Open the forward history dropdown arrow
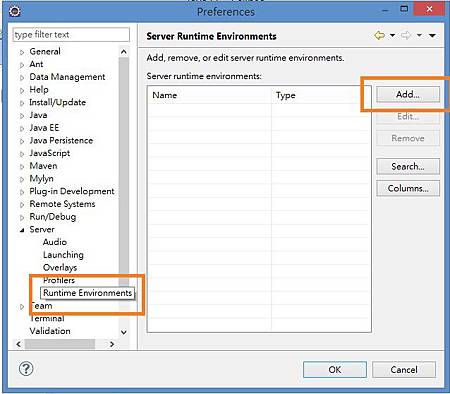 [419, 35]
